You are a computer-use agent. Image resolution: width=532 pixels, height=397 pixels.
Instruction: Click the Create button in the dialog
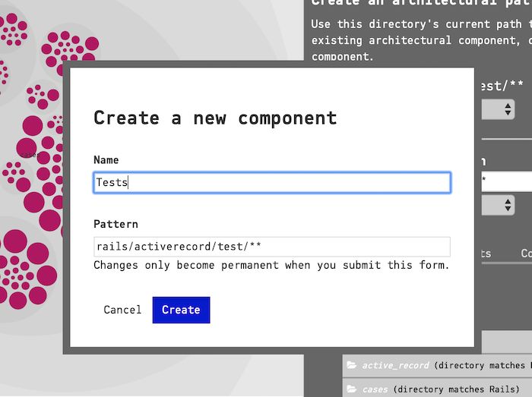click(x=181, y=310)
